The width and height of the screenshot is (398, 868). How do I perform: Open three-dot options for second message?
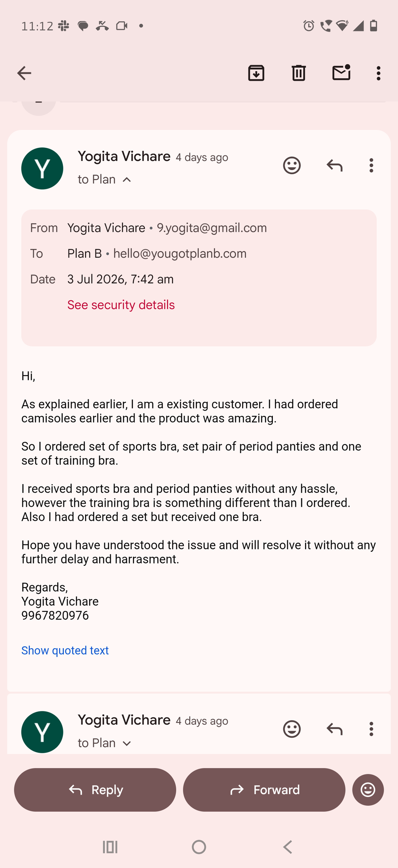pyautogui.click(x=372, y=729)
